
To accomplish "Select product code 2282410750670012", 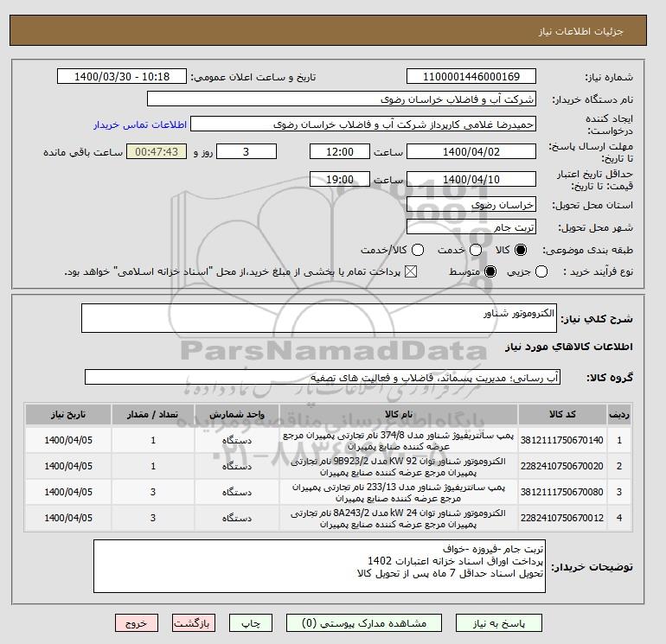I will click(562, 518).
